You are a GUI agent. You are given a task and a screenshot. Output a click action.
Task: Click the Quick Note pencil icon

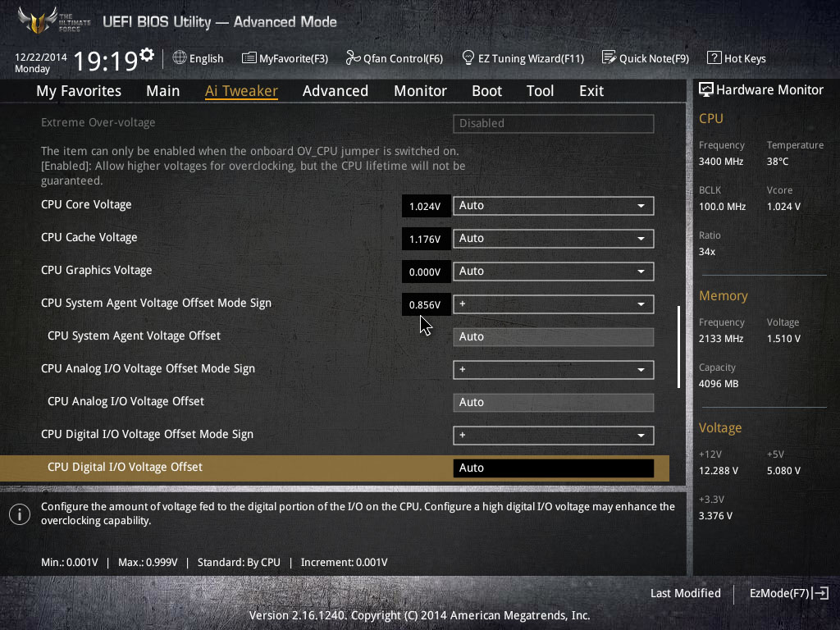(x=609, y=57)
